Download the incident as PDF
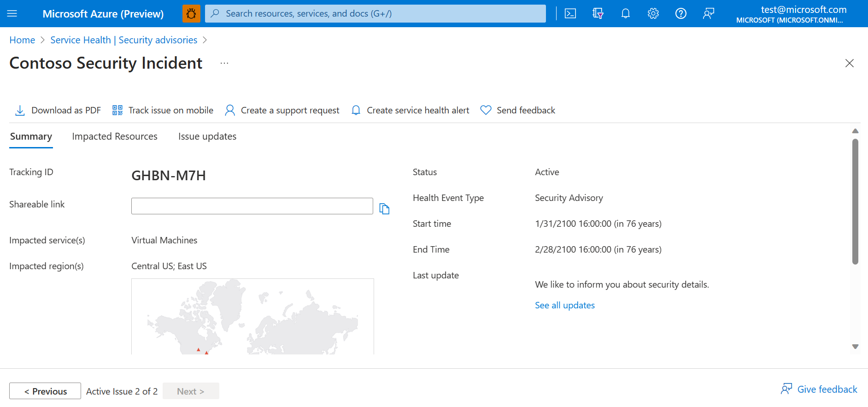 pyautogui.click(x=58, y=110)
